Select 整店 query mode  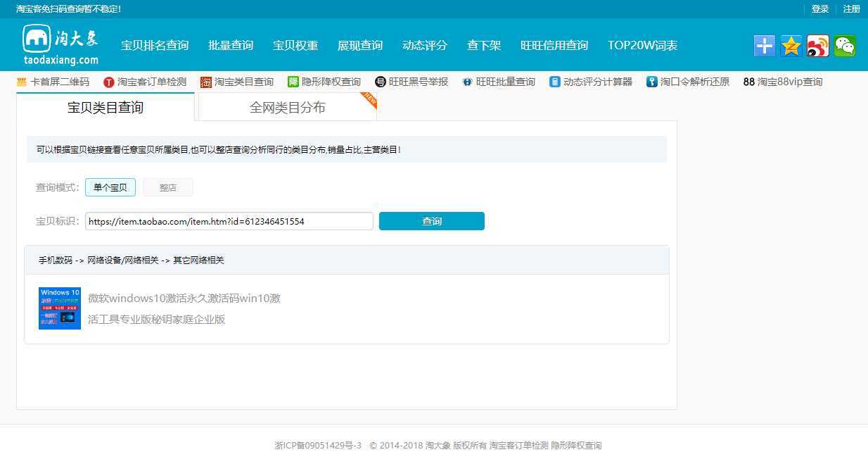[x=168, y=187]
